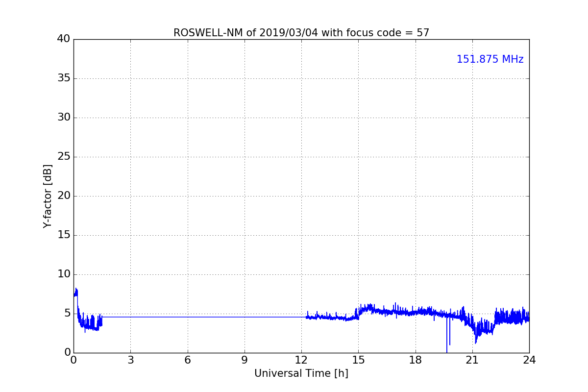Click y-axis tick label 25
Screen dimensions: 588x392
pos(64,157)
